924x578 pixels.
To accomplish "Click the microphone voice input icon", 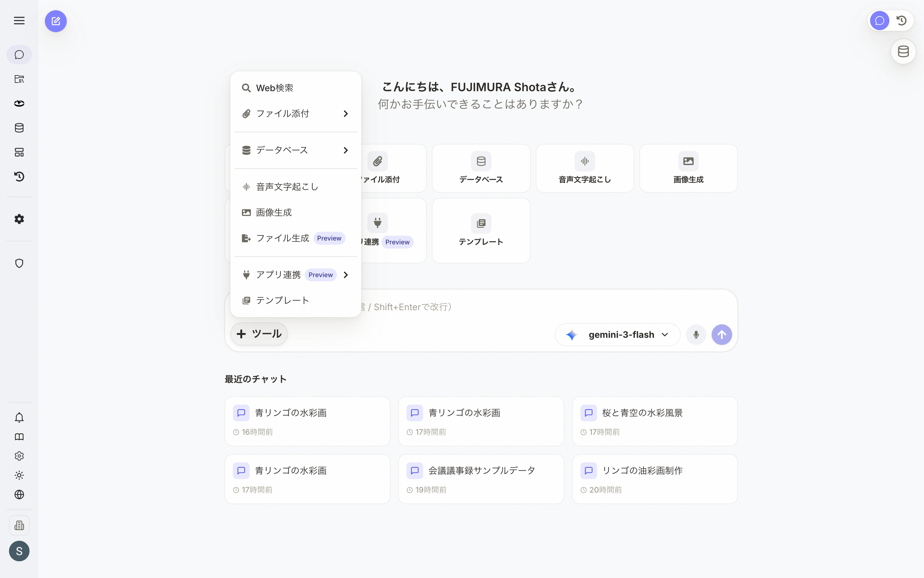I will tap(696, 335).
